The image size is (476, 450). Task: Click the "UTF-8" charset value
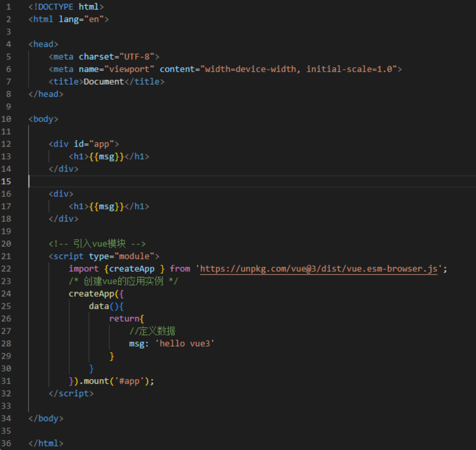click(x=137, y=57)
